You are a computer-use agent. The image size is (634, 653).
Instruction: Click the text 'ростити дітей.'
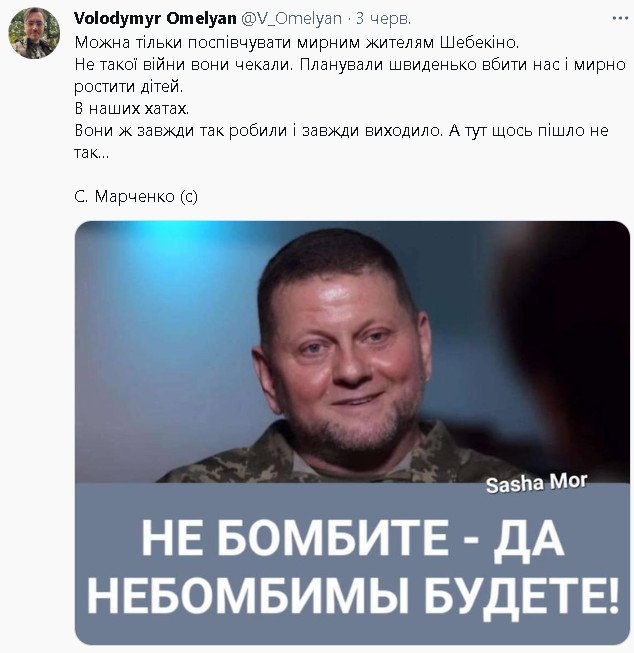129,87
